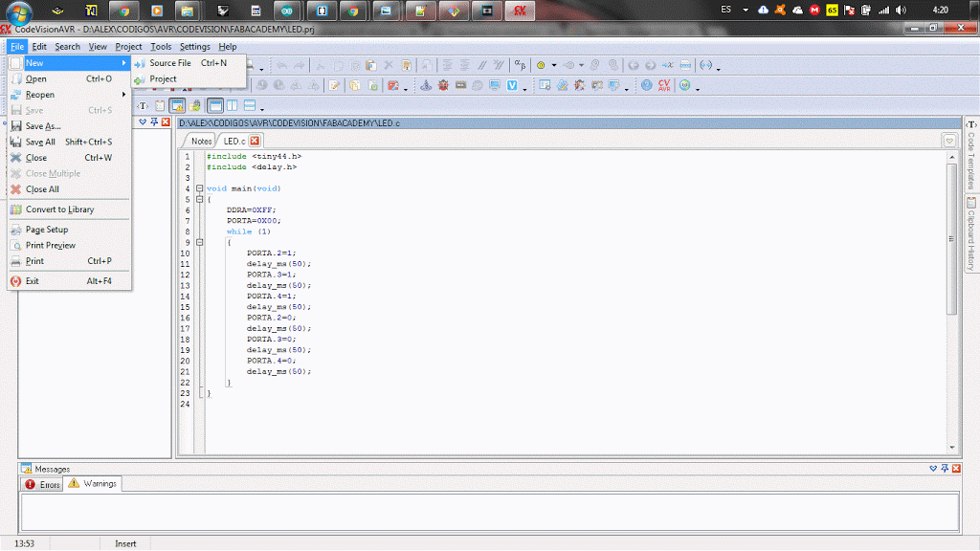Close the LED.c tab with red X

pyautogui.click(x=255, y=141)
